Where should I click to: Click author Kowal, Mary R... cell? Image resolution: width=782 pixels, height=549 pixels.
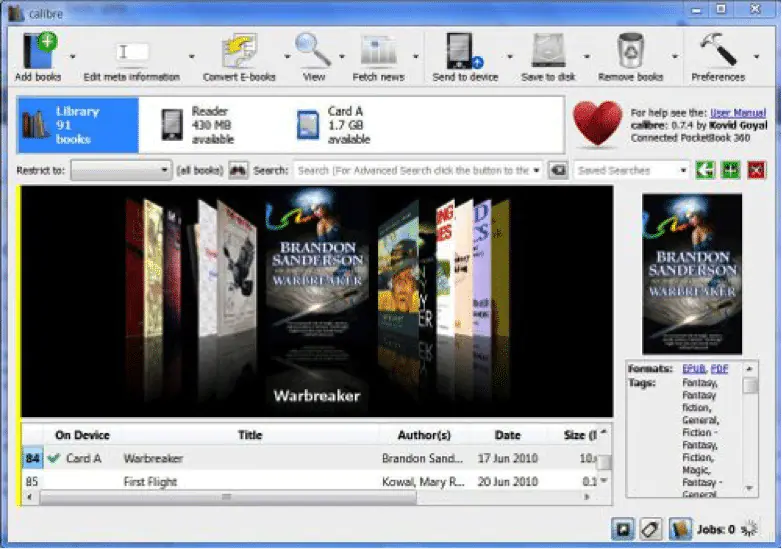(423, 482)
